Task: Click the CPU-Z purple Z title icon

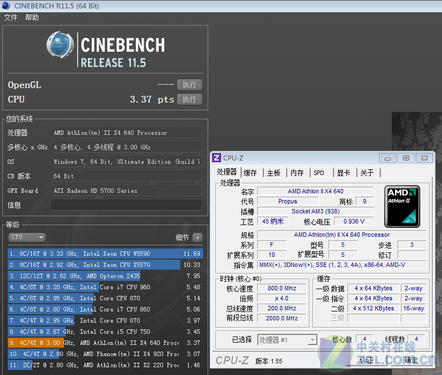Action: pyautogui.click(x=217, y=158)
